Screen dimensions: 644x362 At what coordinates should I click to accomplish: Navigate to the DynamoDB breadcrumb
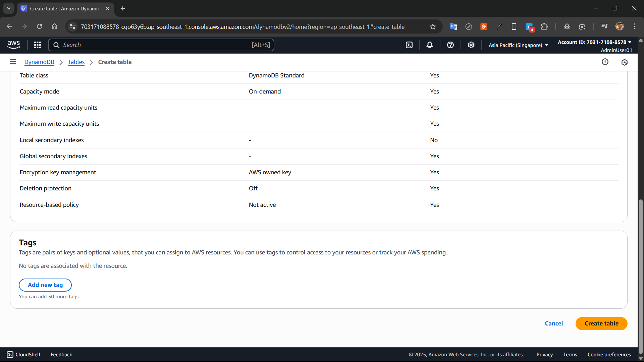pos(39,62)
